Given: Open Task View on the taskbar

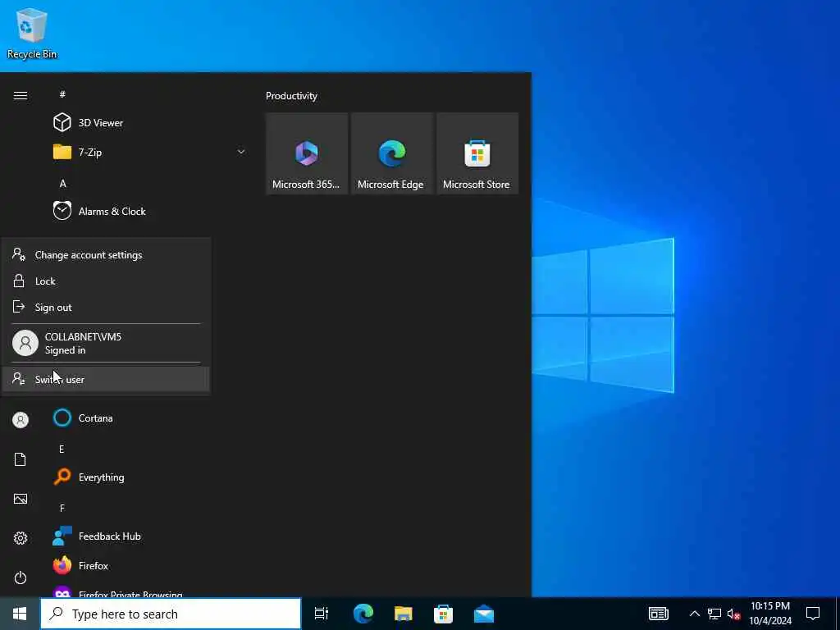Looking at the screenshot, I should (x=322, y=614).
